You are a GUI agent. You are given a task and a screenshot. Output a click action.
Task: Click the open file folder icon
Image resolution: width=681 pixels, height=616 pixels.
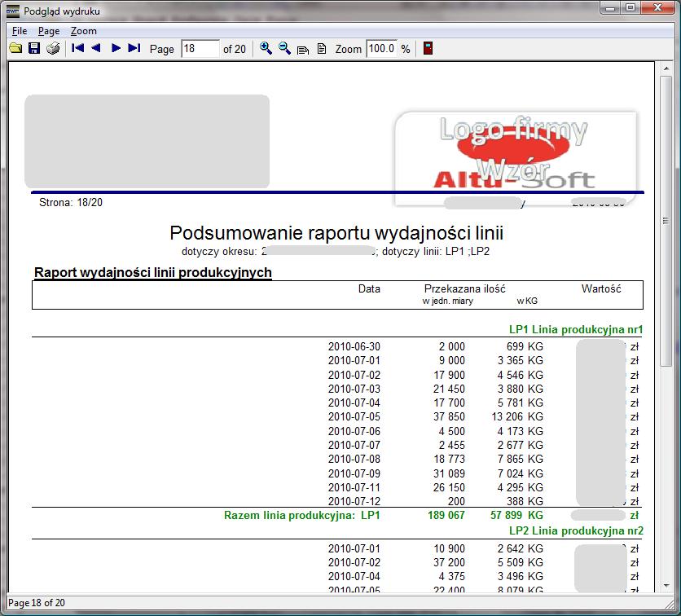(x=15, y=49)
